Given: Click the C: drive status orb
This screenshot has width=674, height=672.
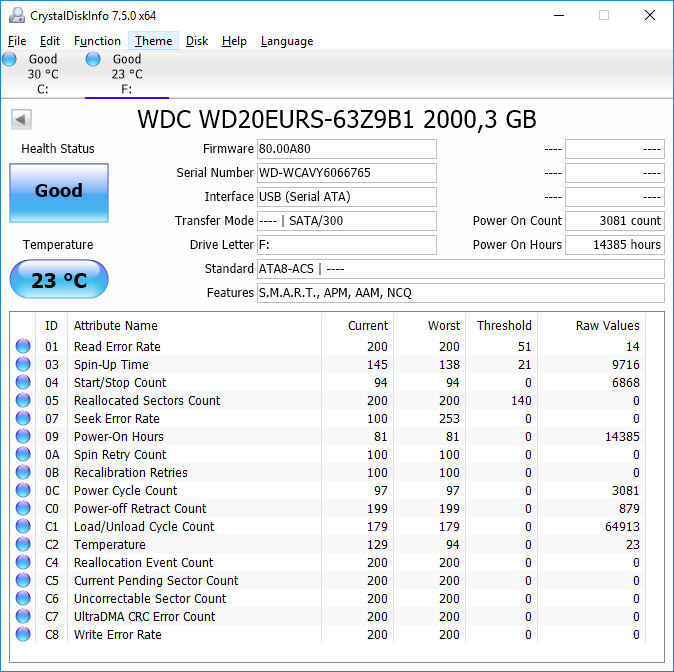Looking at the screenshot, I should (9, 59).
